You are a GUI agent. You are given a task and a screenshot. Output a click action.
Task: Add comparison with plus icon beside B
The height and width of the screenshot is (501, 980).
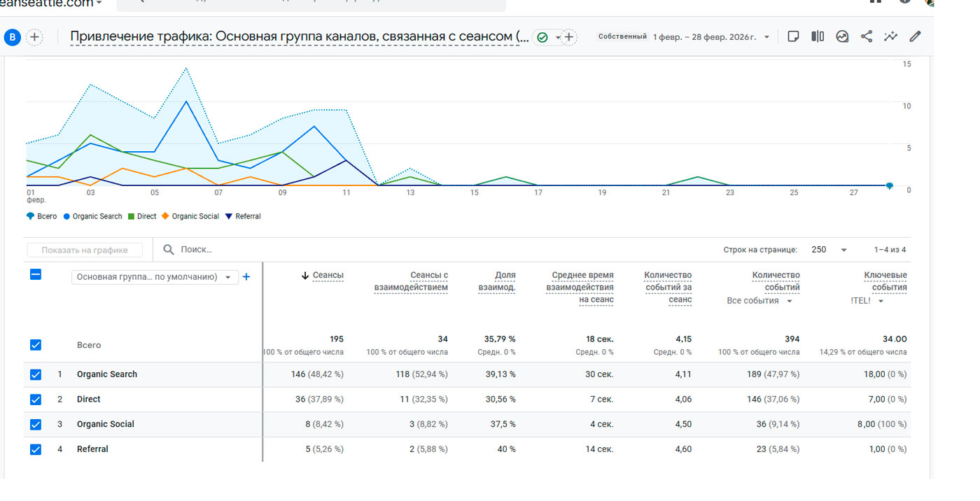point(34,38)
